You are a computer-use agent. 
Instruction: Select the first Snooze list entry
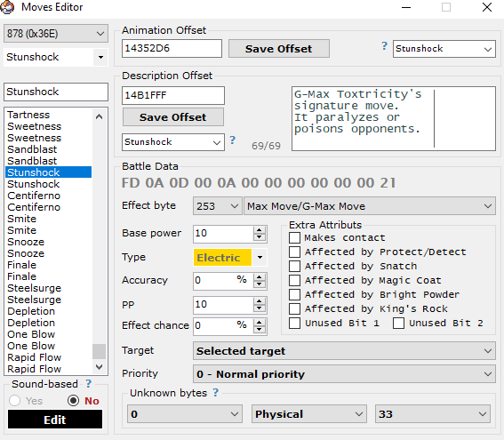click(x=49, y=242)
